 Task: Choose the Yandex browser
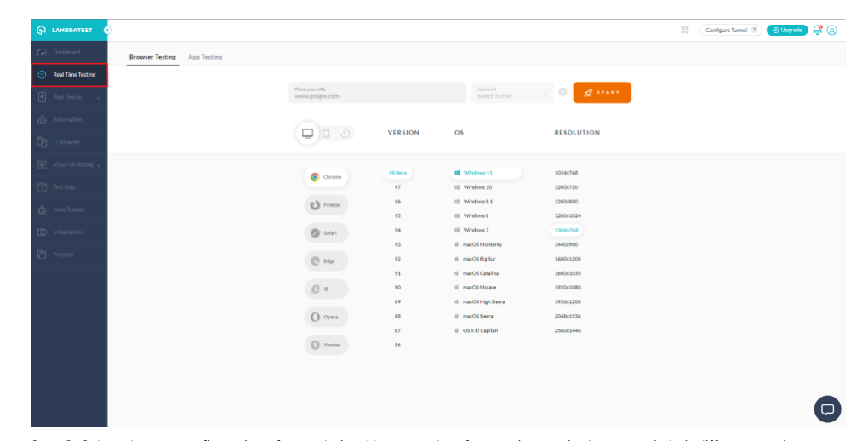[x=327, y=345]
